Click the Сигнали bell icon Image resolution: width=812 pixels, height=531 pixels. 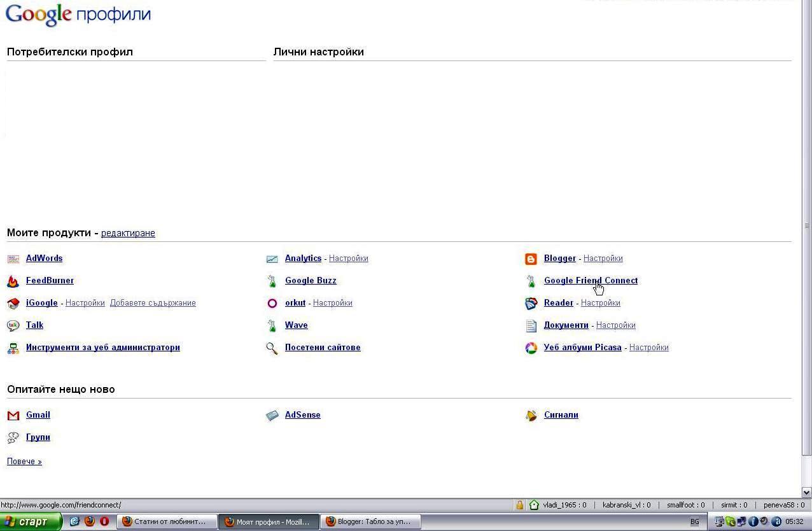click(x=531, y=415)
